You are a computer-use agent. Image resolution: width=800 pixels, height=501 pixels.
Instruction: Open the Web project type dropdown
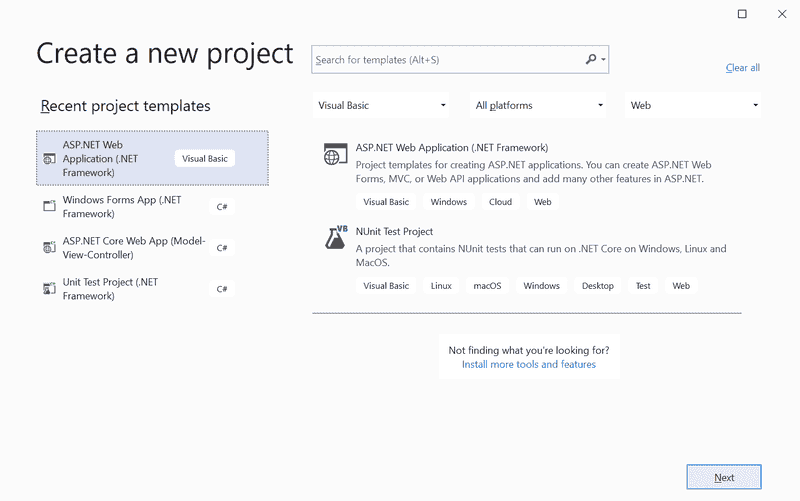click(693, 105)
